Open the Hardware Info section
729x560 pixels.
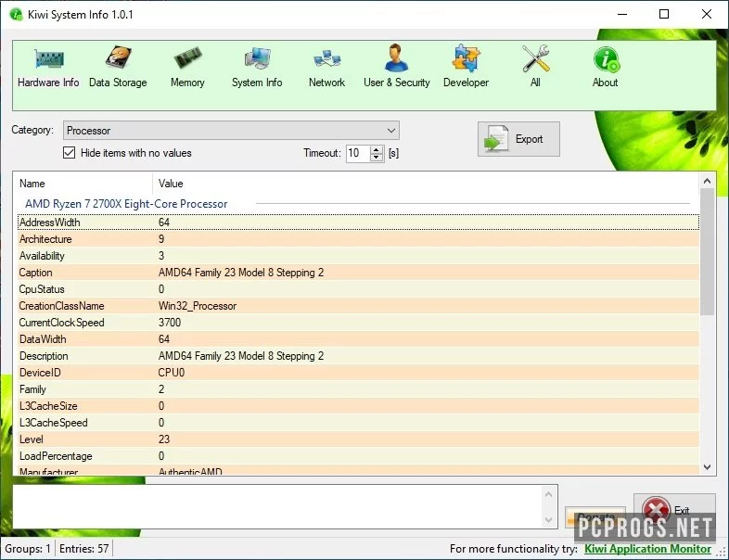click(x=48, y=68)
